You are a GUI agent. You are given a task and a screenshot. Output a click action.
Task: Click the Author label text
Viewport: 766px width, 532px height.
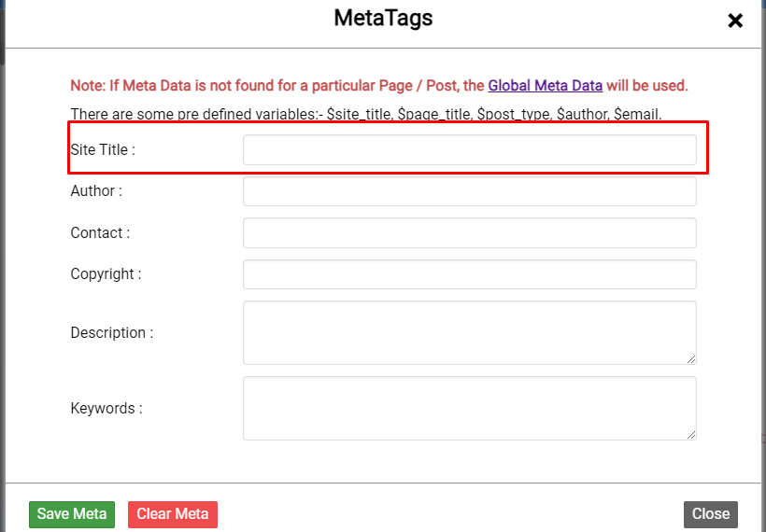pos(96,190)
